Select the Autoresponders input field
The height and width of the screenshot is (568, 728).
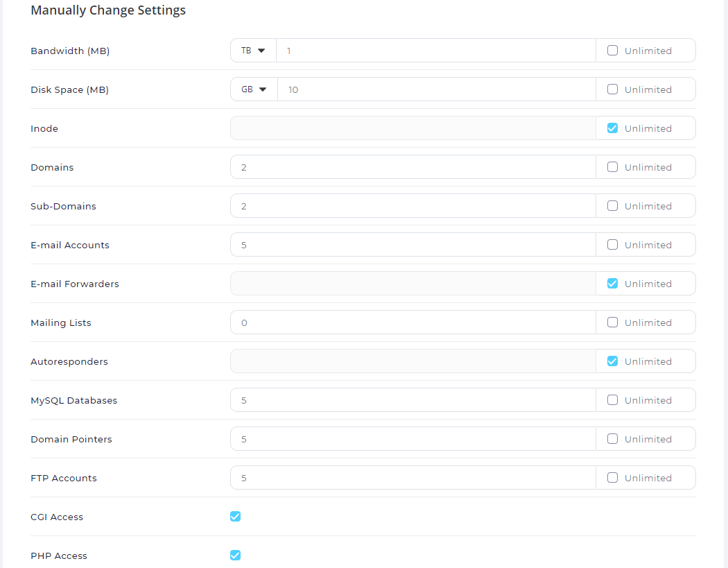coord(413,361)
